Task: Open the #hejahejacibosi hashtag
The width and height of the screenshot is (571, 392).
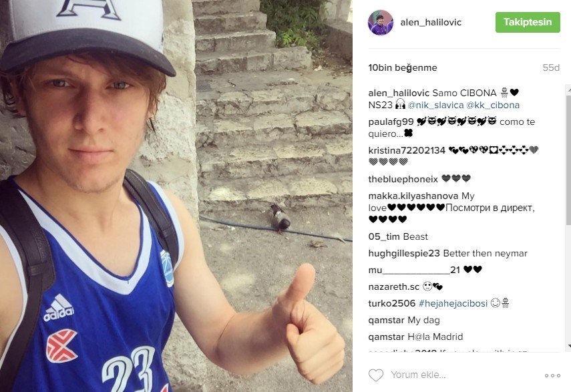Action: [x=453, y=303]
